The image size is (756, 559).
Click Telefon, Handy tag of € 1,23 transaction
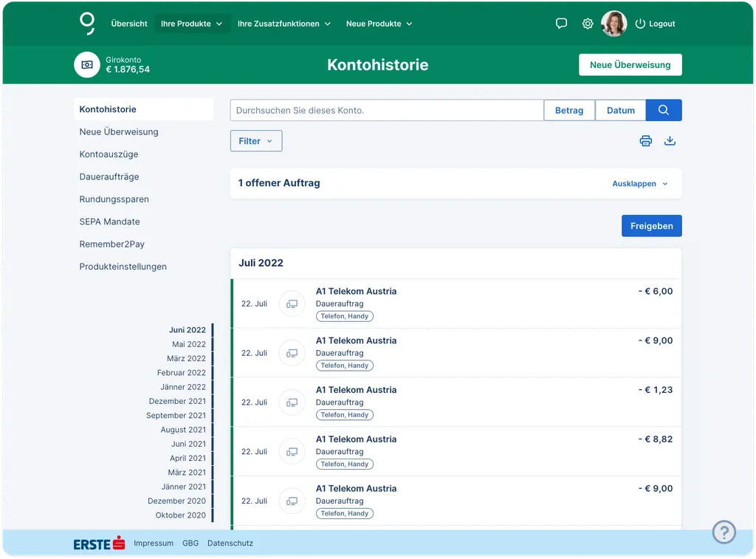(x=344, y=415)
